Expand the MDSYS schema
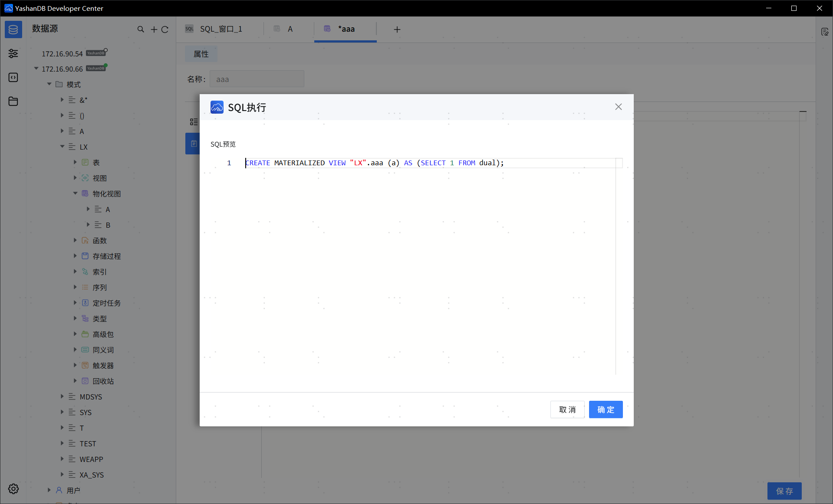This screenshot has height=504, width=833. coord(62,396)
